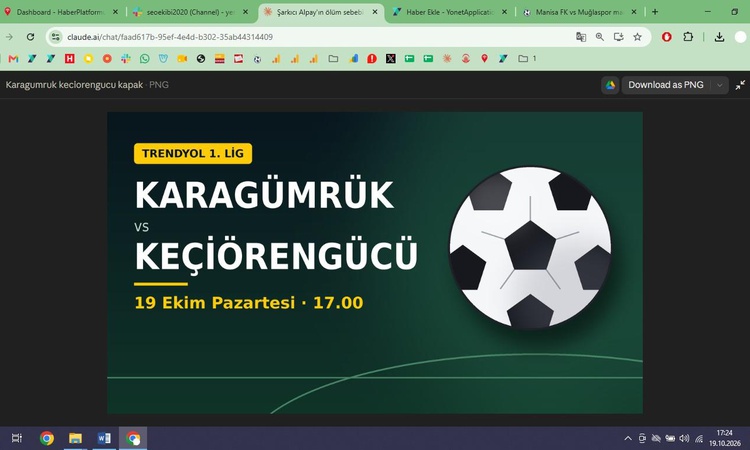Open the red H bookmark icon
The width and height of the screenshot is (750, 450).
point(70,59)
